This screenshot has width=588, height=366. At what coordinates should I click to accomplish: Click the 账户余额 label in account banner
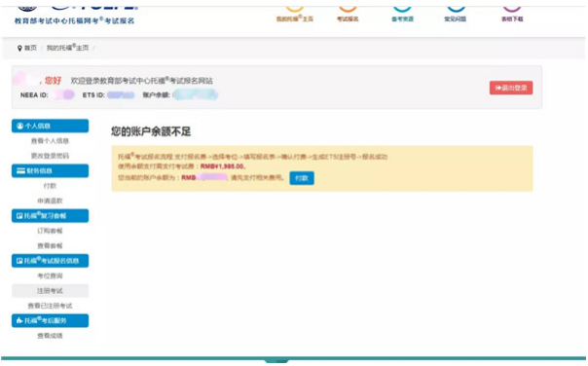tap(156, 95)
